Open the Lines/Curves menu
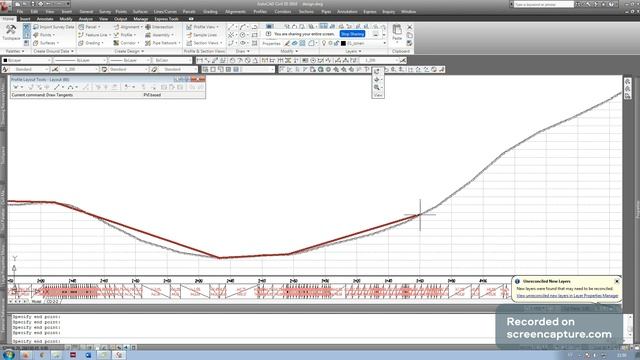This screenshot has width=640, height=360. (165, 11)
